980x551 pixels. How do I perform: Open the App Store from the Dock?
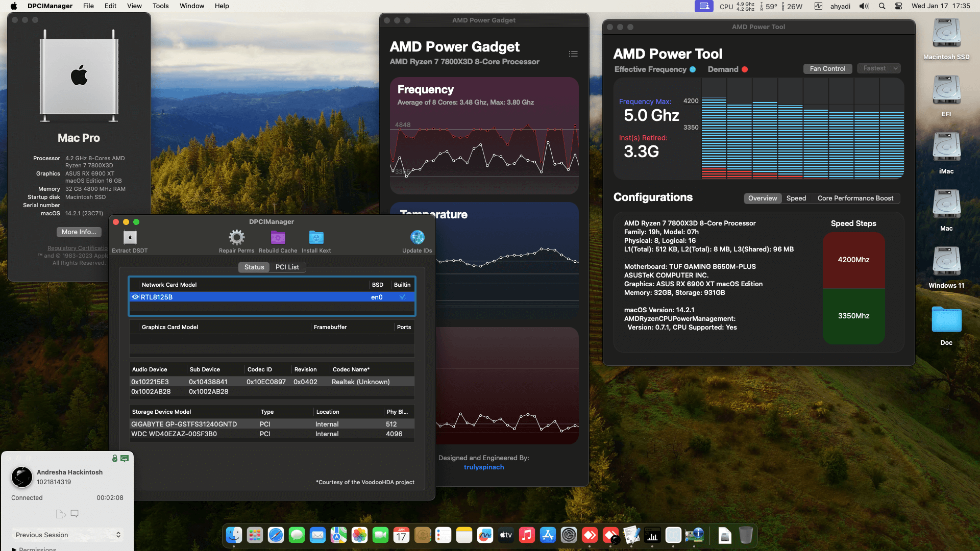548,535
